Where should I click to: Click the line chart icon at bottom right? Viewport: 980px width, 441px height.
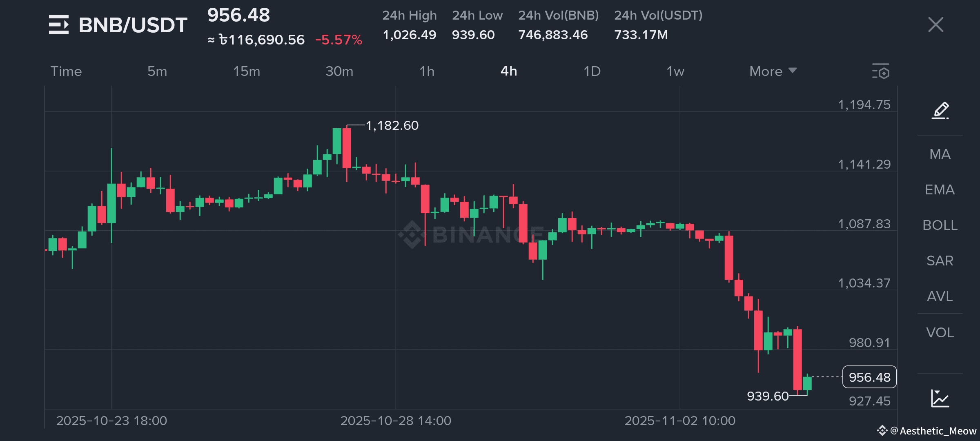tap(940, 398)
